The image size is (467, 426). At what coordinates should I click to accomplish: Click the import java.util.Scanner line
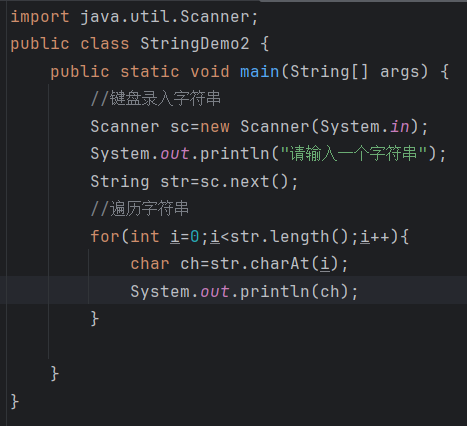(134, 17)
